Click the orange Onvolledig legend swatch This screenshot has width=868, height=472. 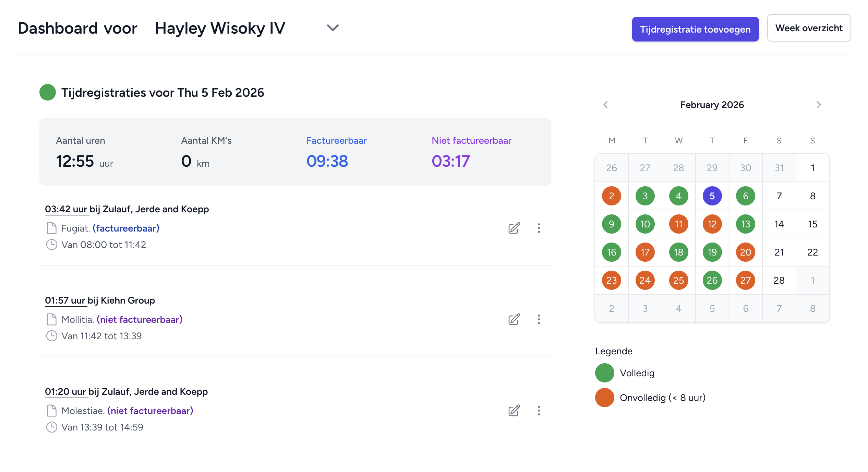pyautogui.click(x=605, y=398)
